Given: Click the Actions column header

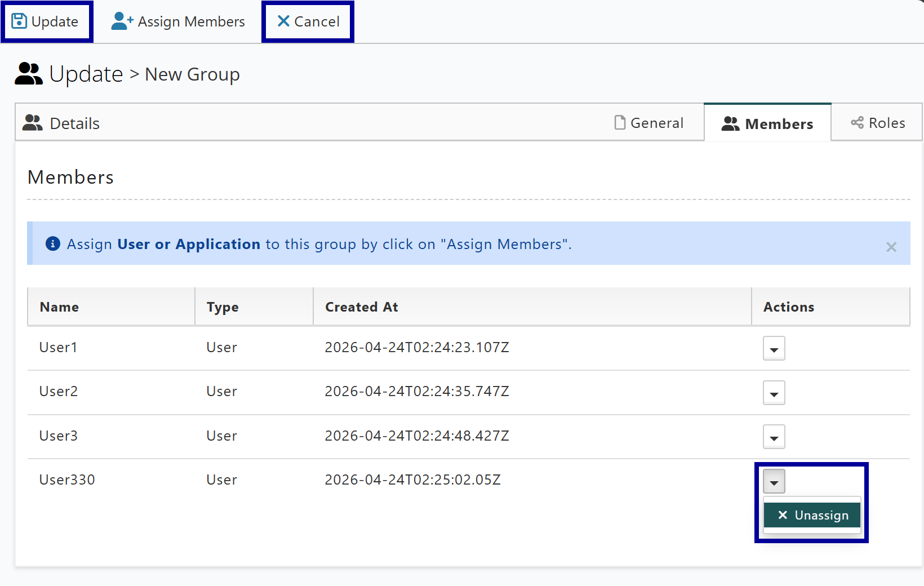Looking at the screenshot, I should (x=831, y=307).
